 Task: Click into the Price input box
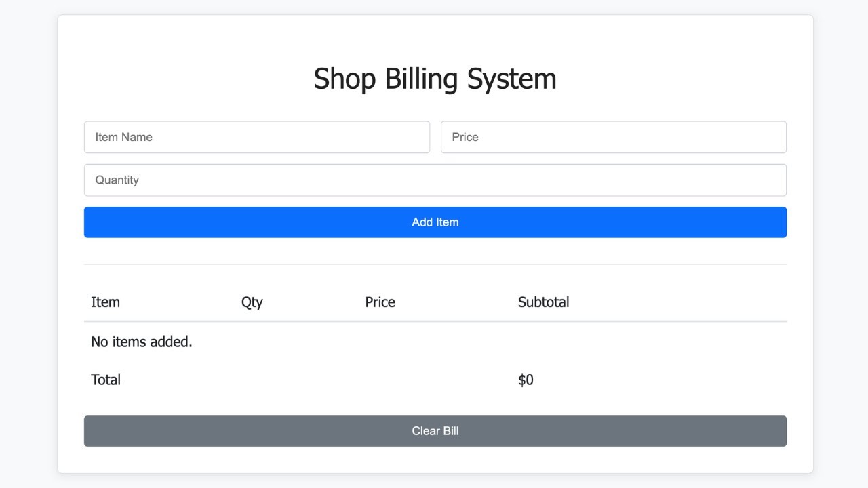(613, 137)
